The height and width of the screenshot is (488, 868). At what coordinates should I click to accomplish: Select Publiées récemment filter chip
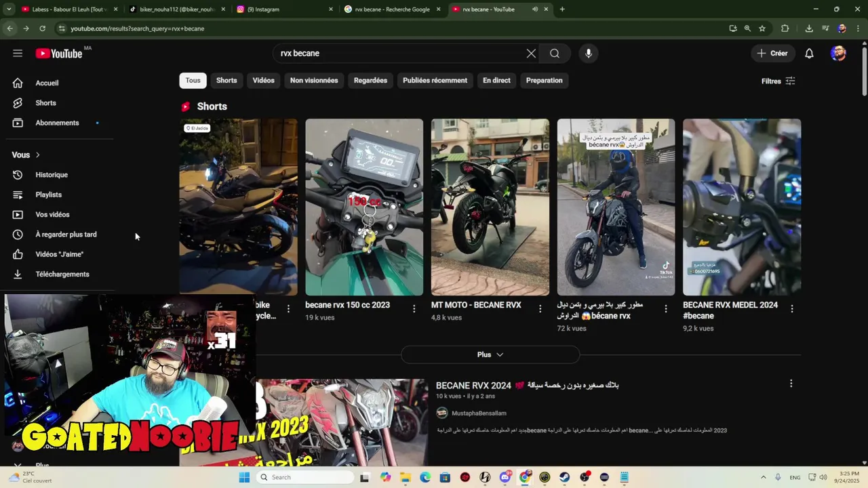pyautogui.click(x=435, y=80)
